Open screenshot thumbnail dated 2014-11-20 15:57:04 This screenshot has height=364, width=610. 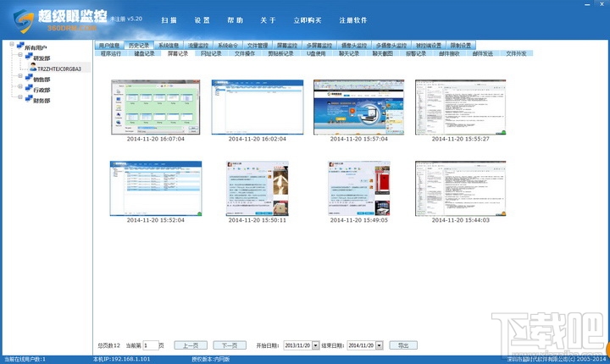[358, 108]
